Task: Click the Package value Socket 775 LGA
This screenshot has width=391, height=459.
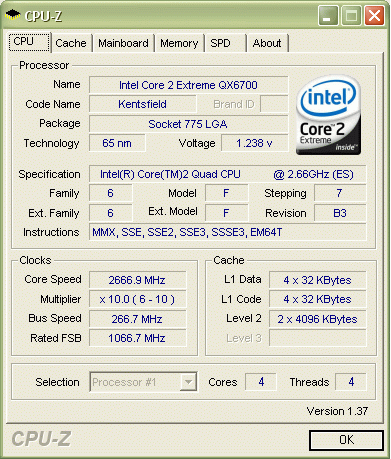Action: coord(188,124)
